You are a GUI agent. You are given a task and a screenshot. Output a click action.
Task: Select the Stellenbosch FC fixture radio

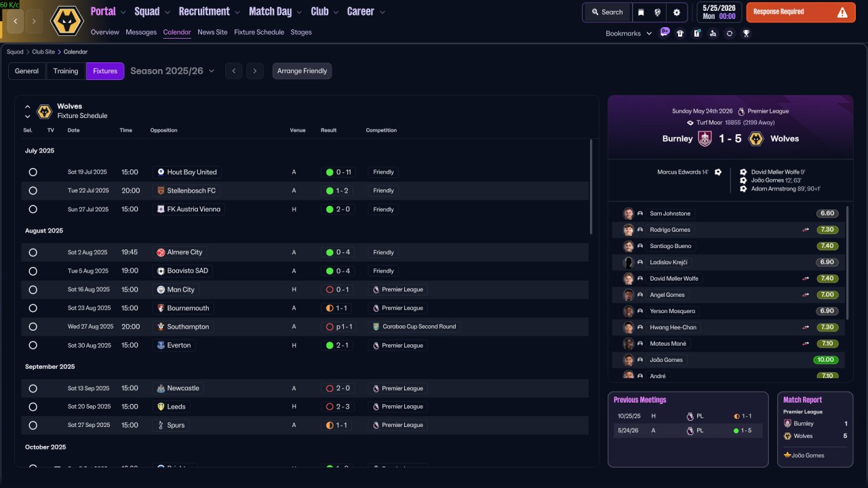(33, 191)
